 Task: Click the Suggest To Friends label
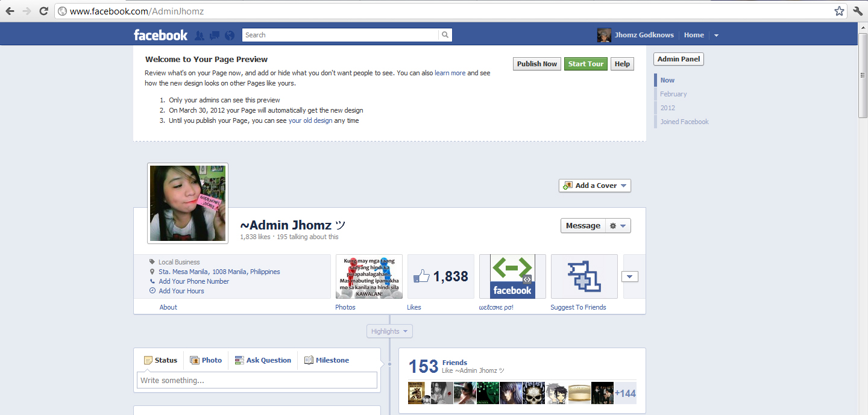tap(578, 307)
